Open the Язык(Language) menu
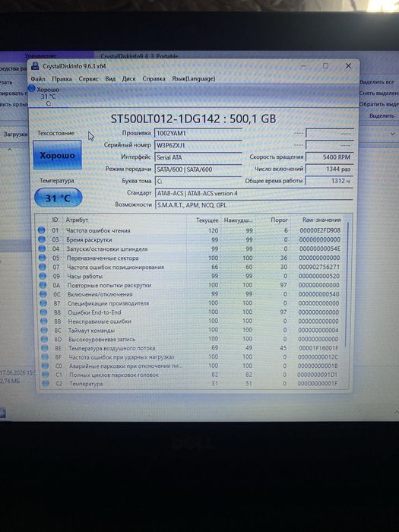Screen dimensions: 399x532 (x=193, y=79)
